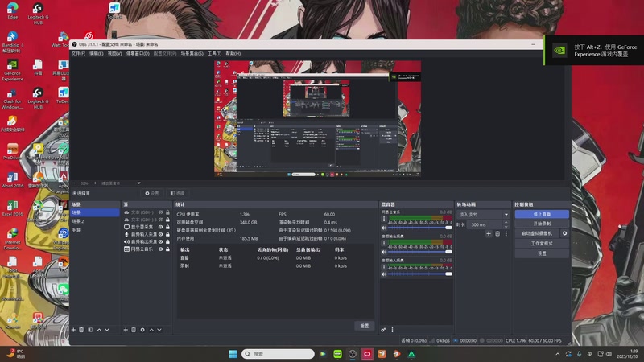Open the 停靠窗口(D) menu

138,53
